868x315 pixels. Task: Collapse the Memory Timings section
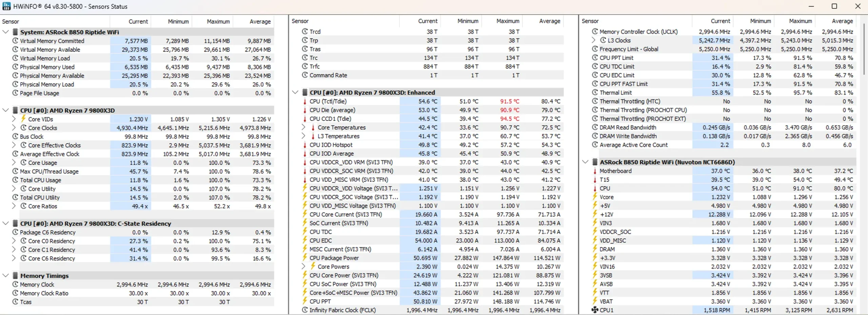5,275
